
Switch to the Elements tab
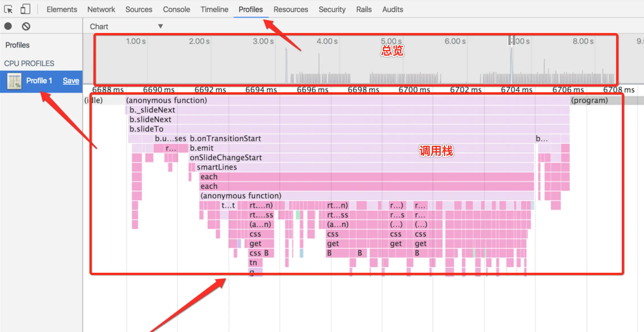coord(62,9)
